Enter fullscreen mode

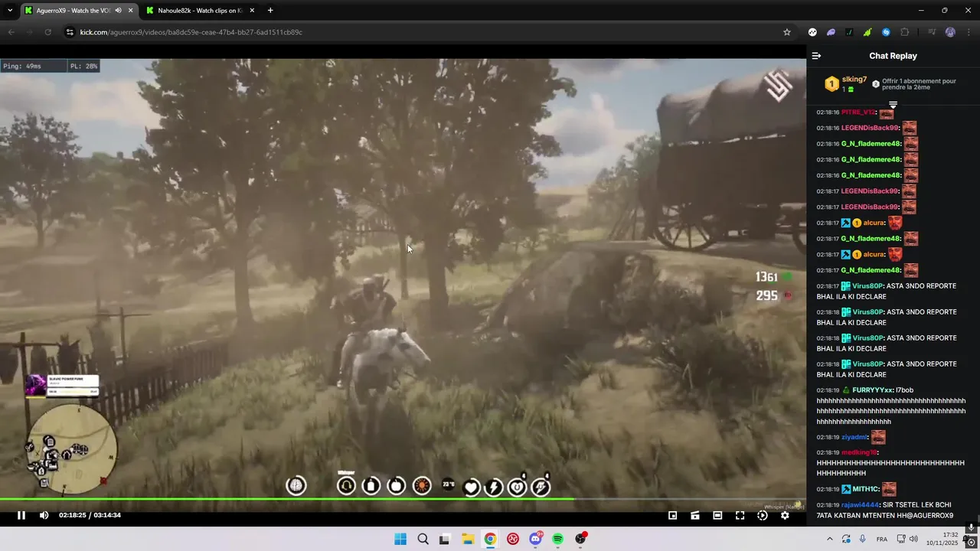pyautogui.click(x=740, y=515)
